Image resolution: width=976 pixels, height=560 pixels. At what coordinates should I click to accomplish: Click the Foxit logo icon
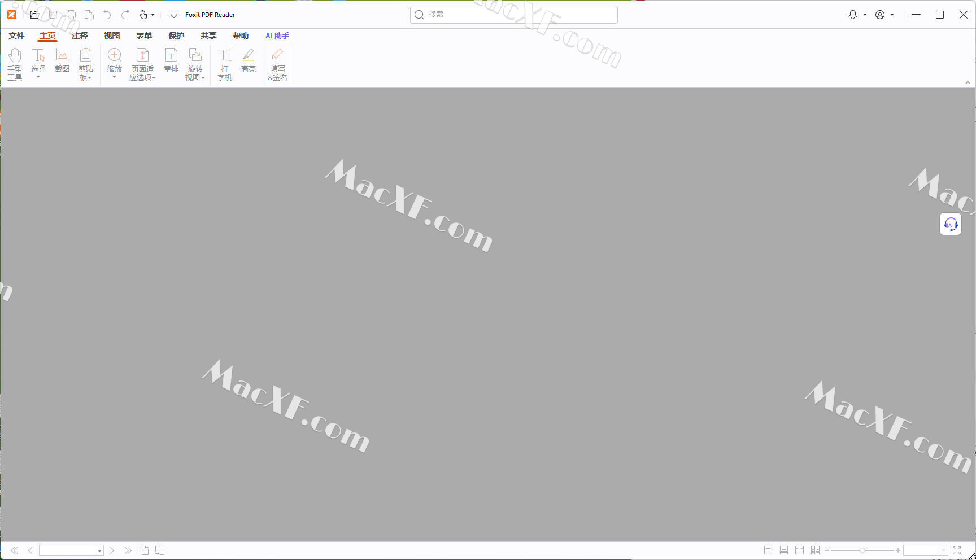12,15
